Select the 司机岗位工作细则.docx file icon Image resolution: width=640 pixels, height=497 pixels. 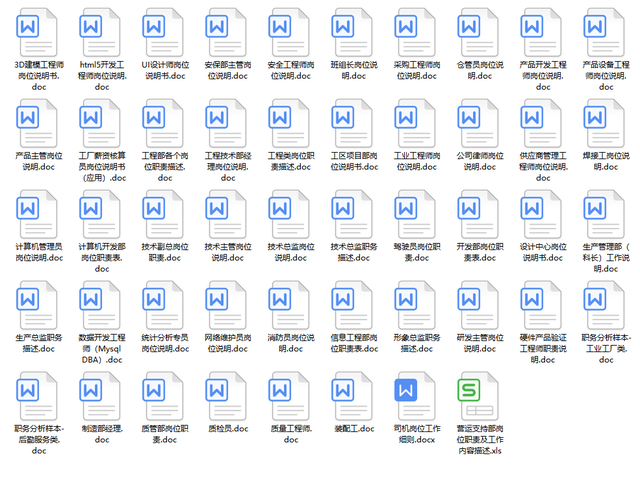(414, 396)
